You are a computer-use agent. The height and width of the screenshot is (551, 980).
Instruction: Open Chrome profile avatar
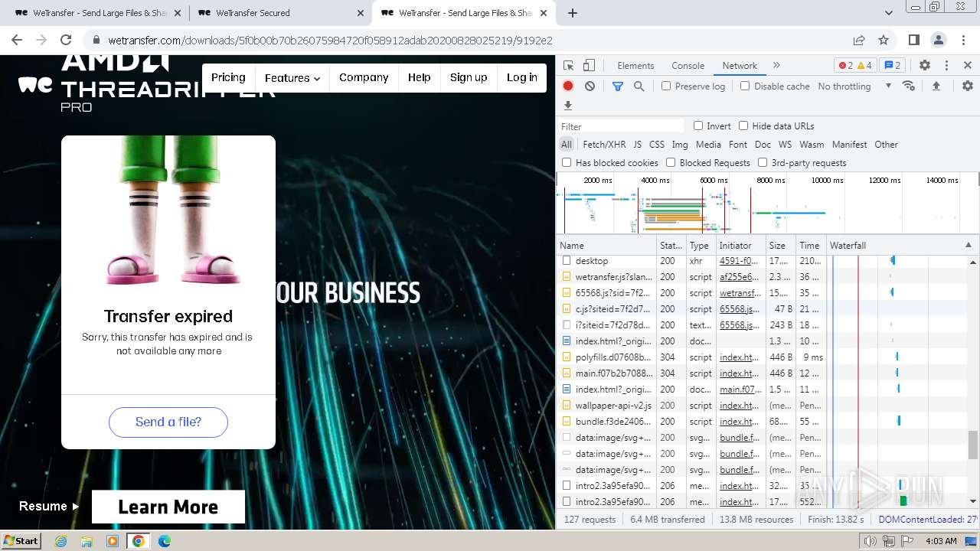tap(939, 40)
